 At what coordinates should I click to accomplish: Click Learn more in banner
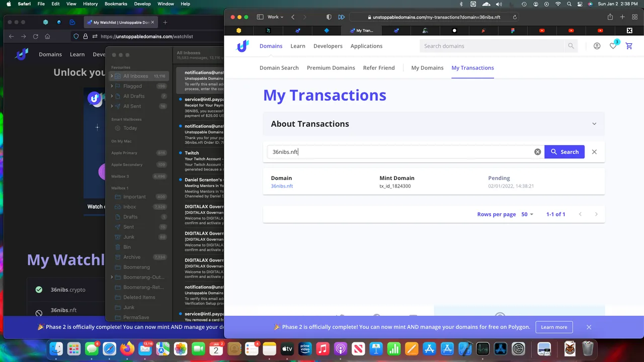coord(554,327)
